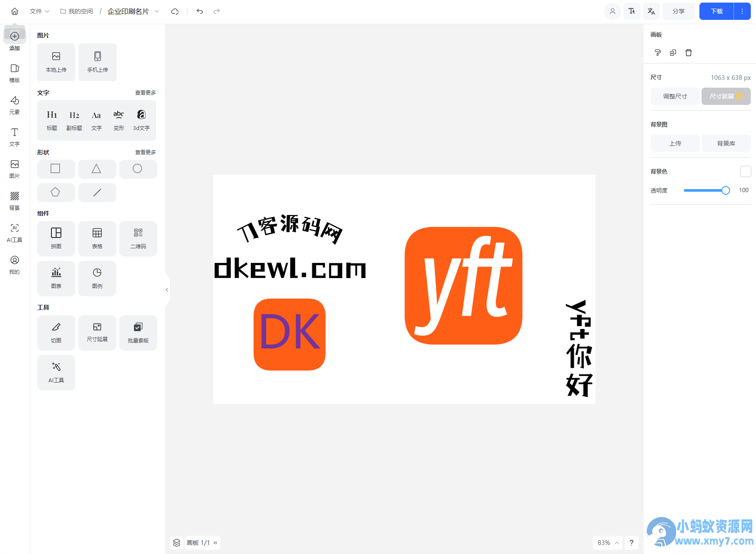The image size is (756, 554).
Task: Open the 背景色 color swatch
Action: 745,171
